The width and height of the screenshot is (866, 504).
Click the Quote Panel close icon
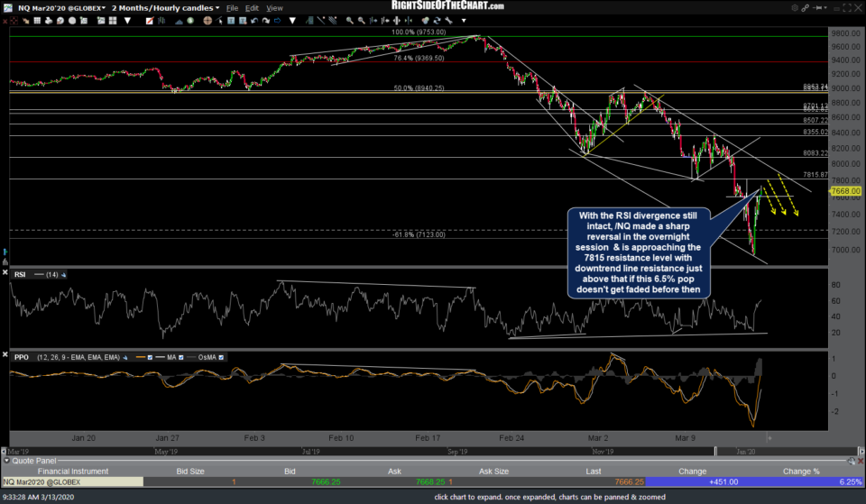click(x=860, y=461)
